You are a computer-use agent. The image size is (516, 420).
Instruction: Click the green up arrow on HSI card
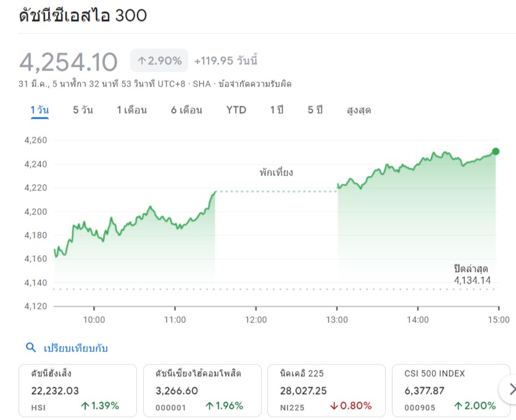click(x=85, y=406)
